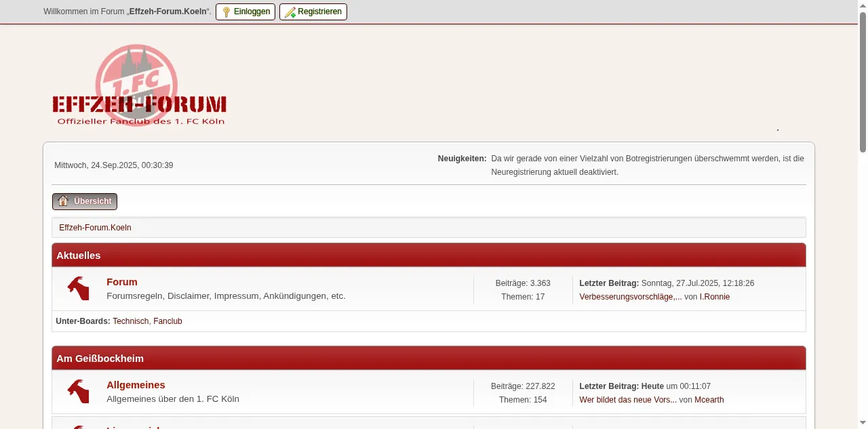View profile of I.Ronnie

click(x=715, y=297)
